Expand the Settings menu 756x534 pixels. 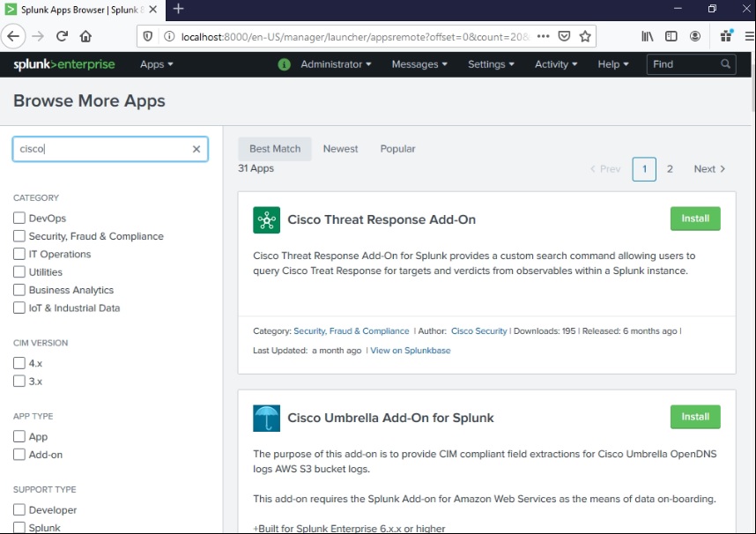[x=491, y=64]
